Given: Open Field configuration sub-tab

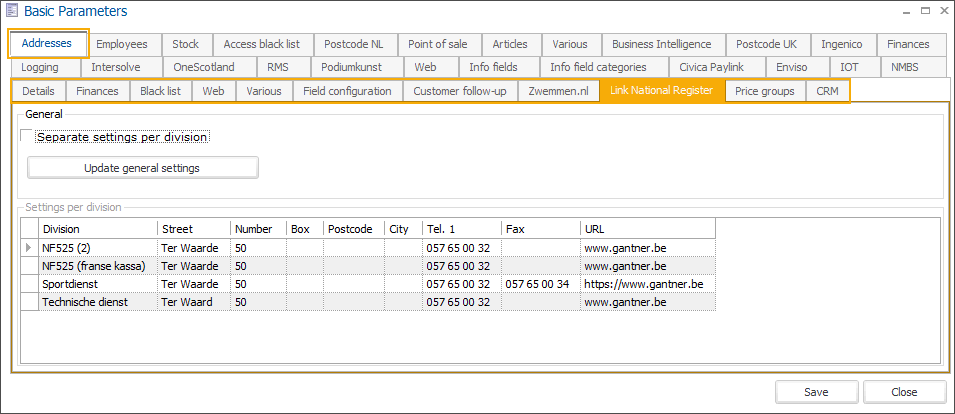Looking at the screenshot, I should (347, 91).
